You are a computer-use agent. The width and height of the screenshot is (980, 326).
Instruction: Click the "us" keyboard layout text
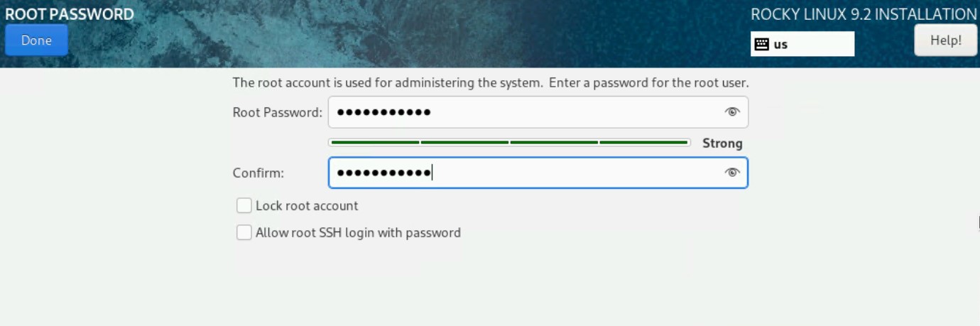(x=780, y=44)
